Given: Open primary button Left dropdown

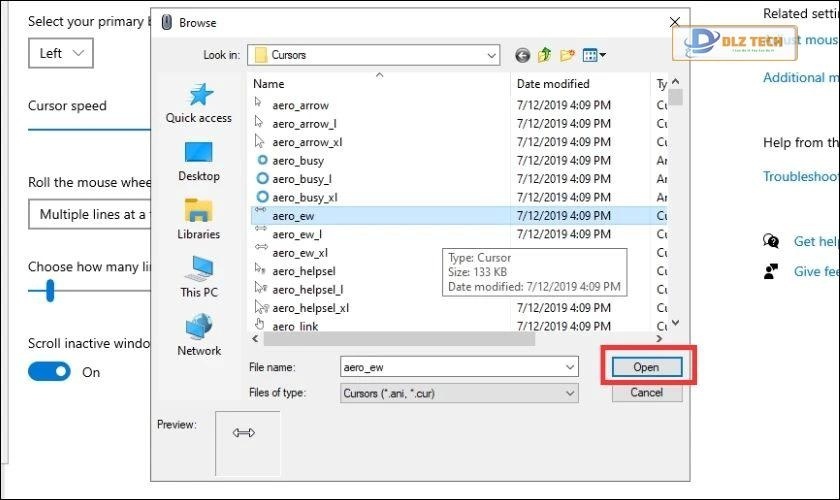Looking at the screenshot, I should [61, 53].
